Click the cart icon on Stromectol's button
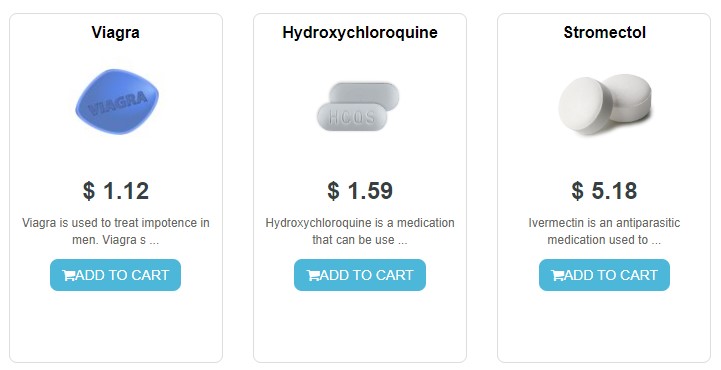The height and width of the screenshot is (370, 721). pyautogui.click(x=557, y=275)
